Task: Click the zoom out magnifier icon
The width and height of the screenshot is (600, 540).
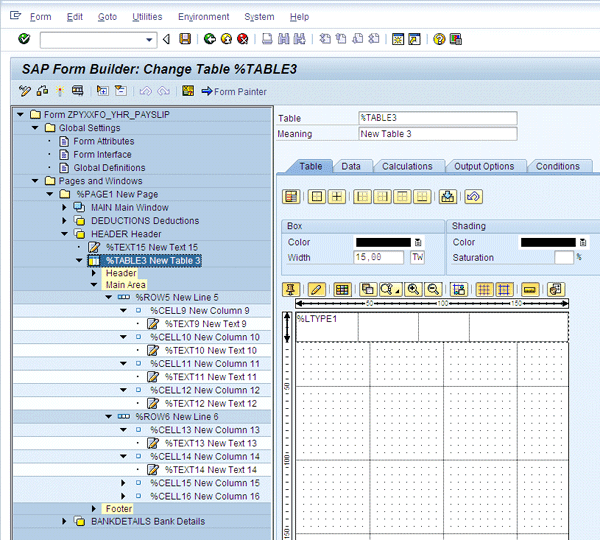Action: click(433, 289)
